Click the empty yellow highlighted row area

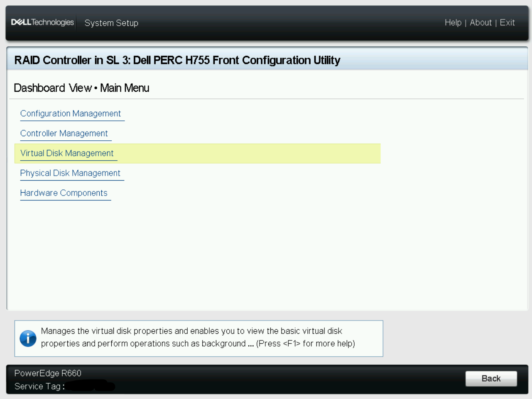tap(249, 154)
